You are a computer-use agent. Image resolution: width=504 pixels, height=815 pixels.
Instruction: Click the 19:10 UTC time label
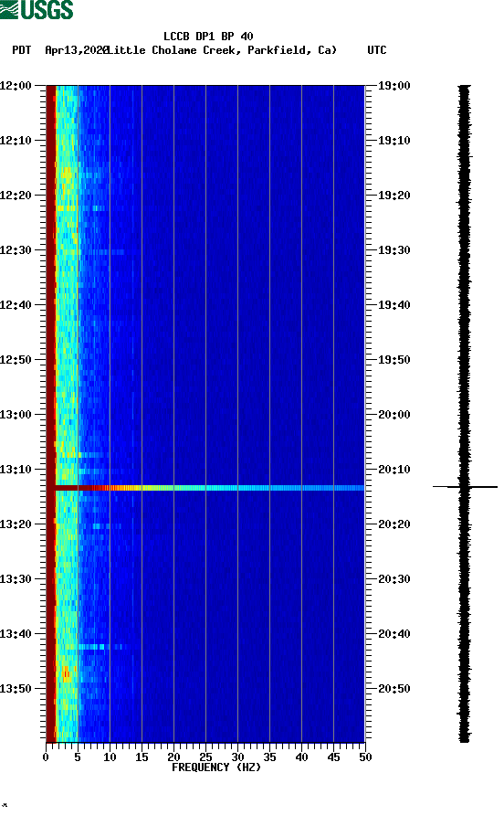394,141
